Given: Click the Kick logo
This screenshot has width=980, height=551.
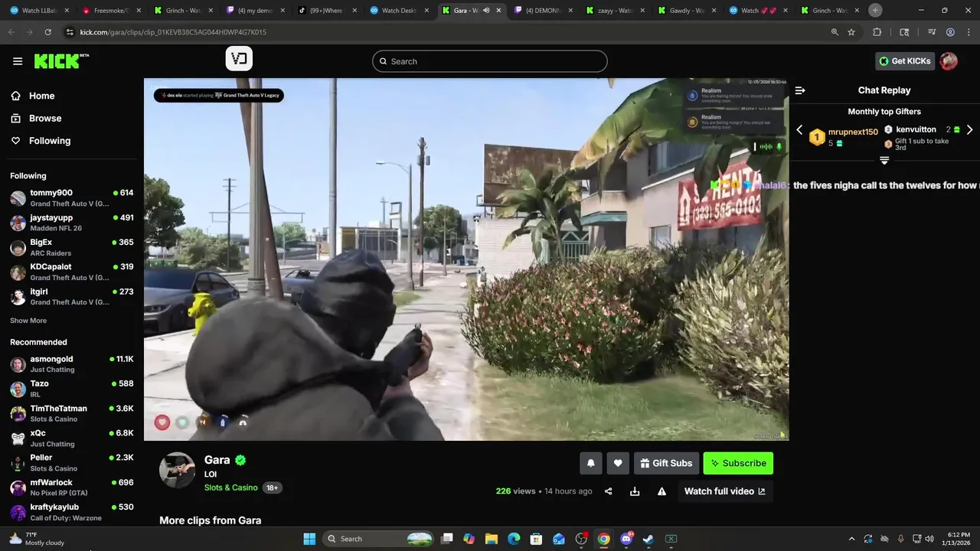Looking at the screenshot, I should tap(60, 61).
